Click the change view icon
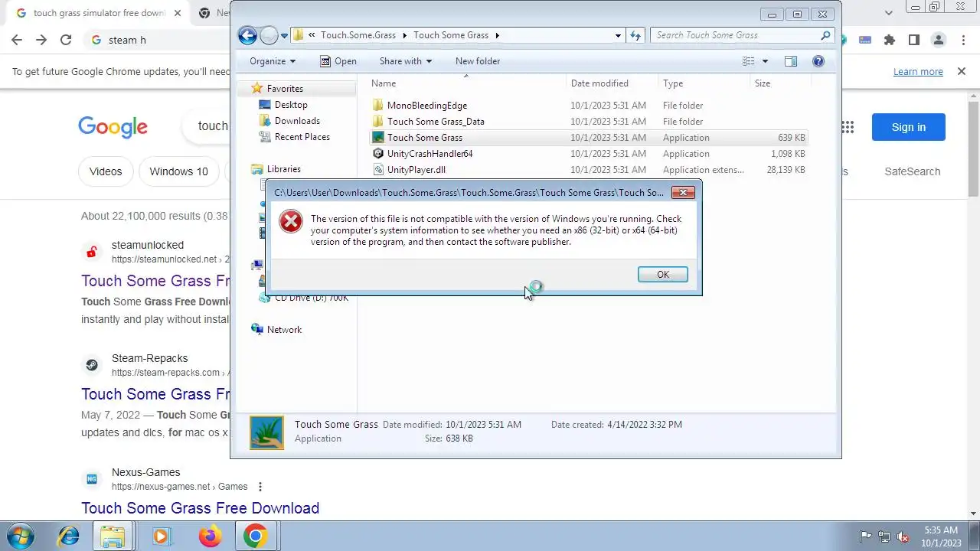Image resolution: width=980 pixels, height=551 pixels. tap(748, 61)
